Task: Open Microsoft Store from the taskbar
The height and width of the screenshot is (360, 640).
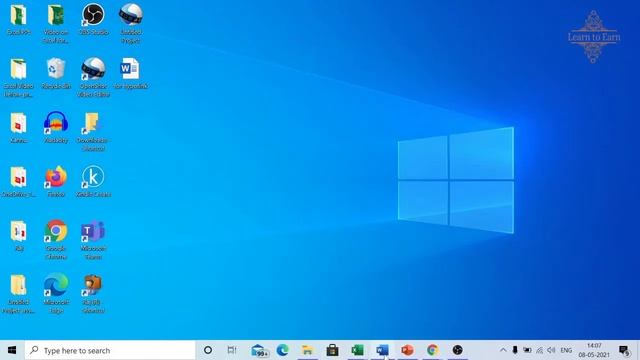Action: tap(332, 350)
